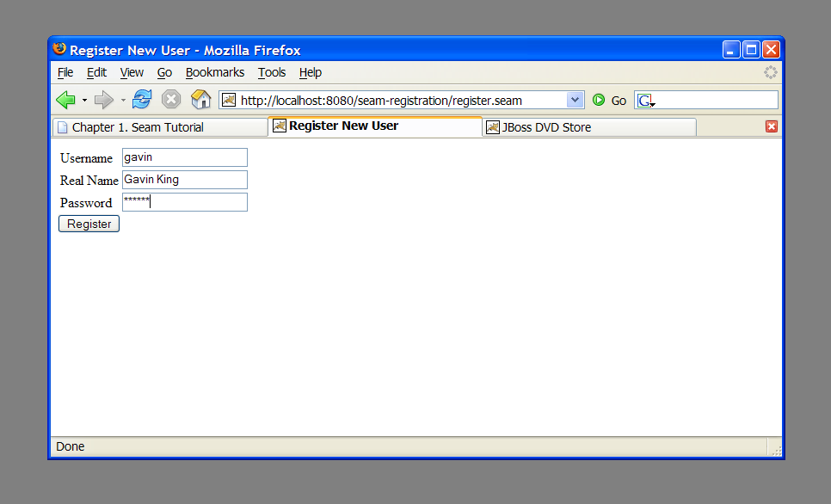Image resolution: width=831 pixels, height=504 pixels.
Task: Click the Real Name text field
Action: 185,180
